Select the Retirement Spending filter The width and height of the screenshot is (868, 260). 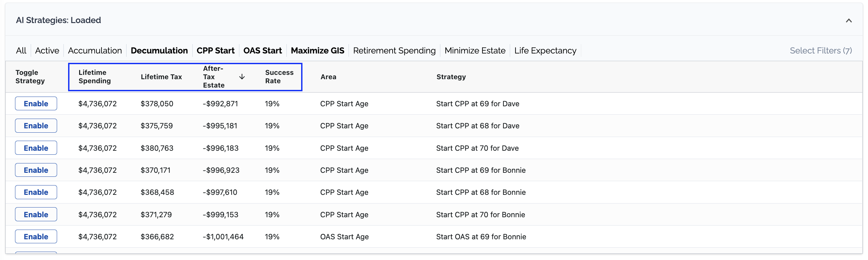pos(394,50)
